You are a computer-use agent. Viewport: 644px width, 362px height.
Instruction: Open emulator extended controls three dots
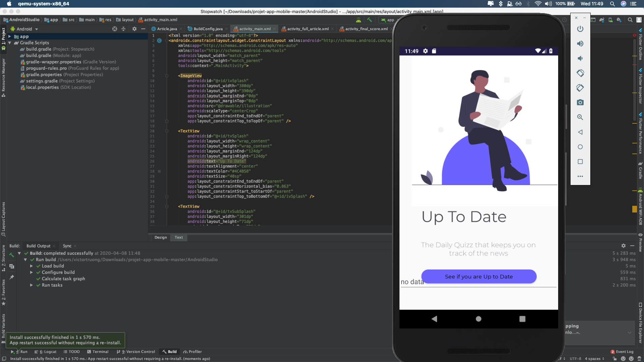coord(580,176)
